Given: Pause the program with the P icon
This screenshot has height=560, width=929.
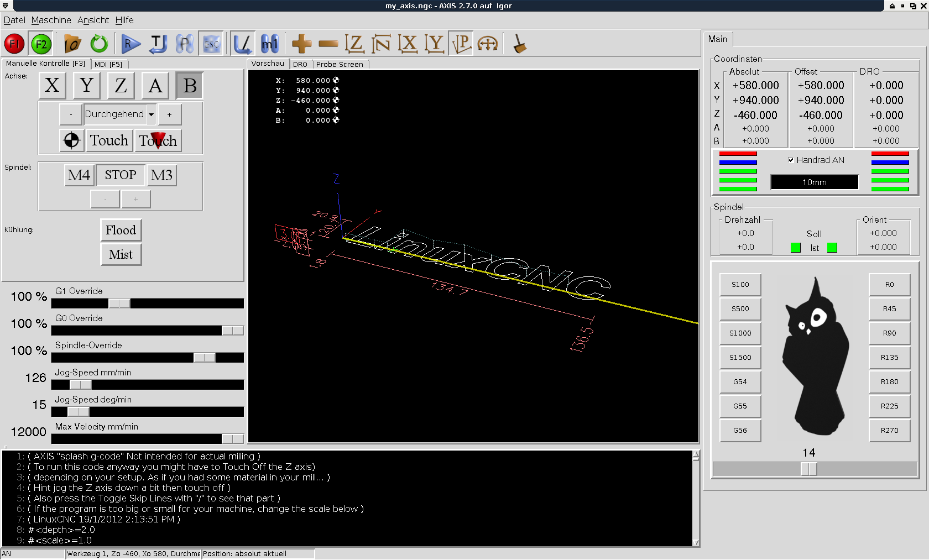Looking at the screenshot, I should point(185,44).
